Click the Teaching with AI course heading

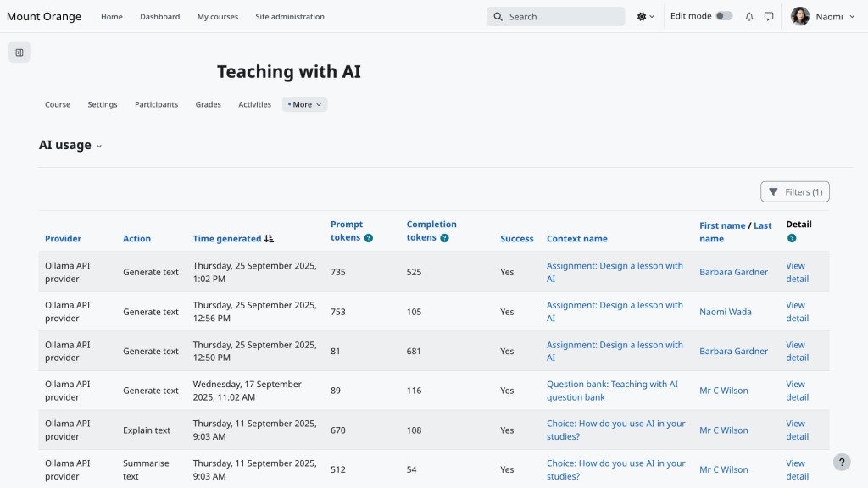click(288, 71)
